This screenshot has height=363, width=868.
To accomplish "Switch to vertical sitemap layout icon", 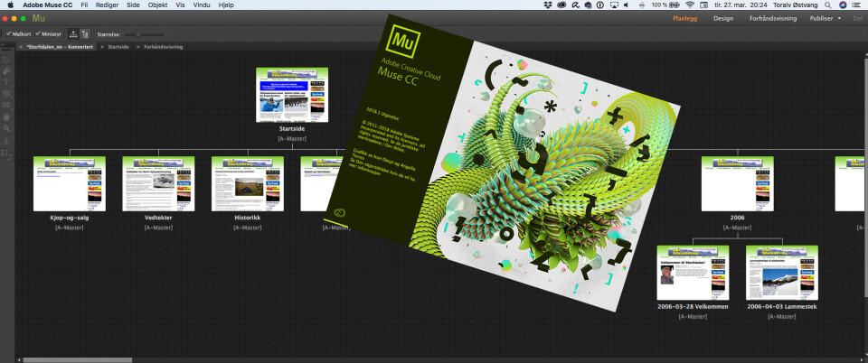I will [x=85, y=33].
